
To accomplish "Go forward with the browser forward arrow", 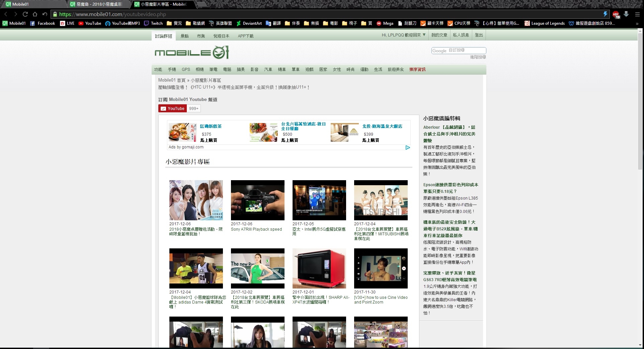I will (x=15, y=14).
